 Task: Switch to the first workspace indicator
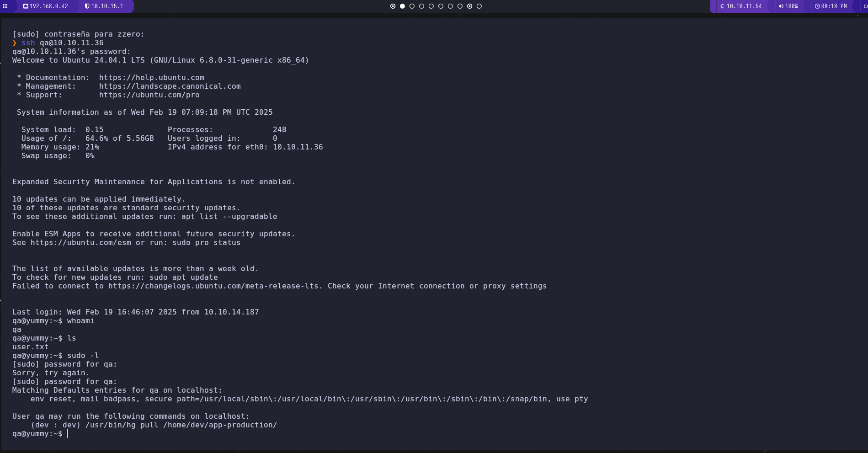click(x=393, y=6)
